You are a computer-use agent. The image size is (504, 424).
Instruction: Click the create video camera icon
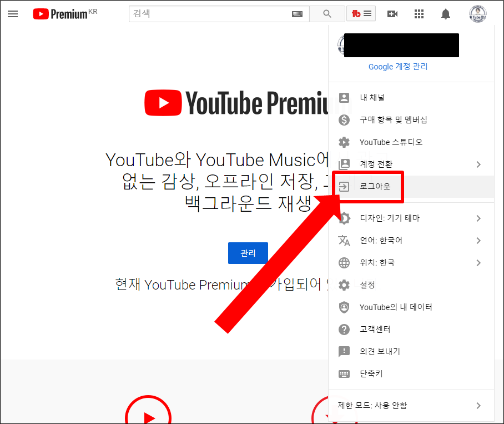coord(392,14)
